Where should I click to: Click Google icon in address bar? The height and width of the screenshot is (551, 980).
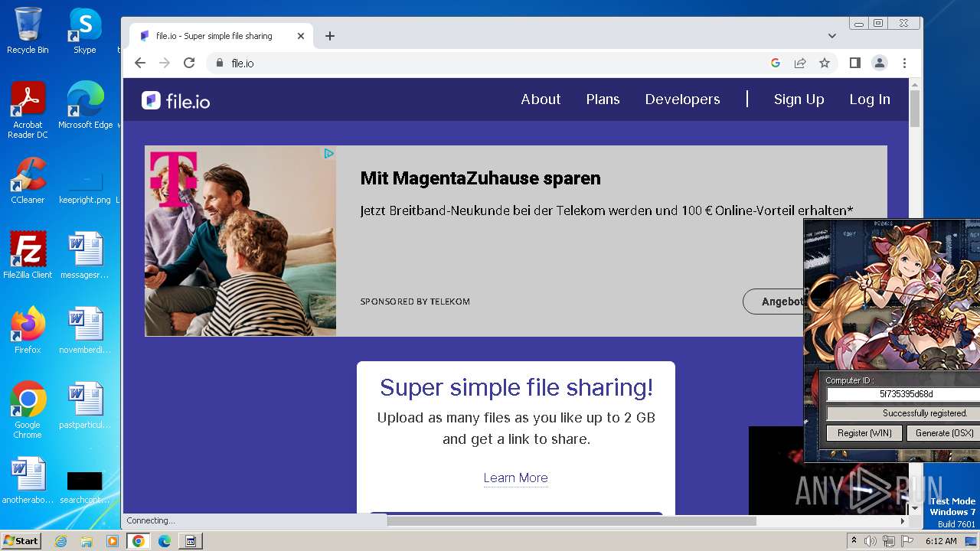click(776, 63)
